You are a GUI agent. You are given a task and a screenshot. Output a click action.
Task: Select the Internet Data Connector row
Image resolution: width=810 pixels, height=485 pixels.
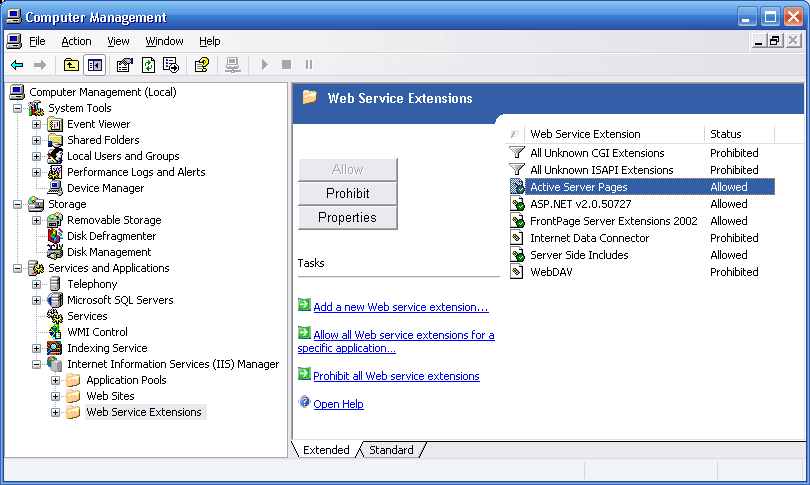coord(641,238)
